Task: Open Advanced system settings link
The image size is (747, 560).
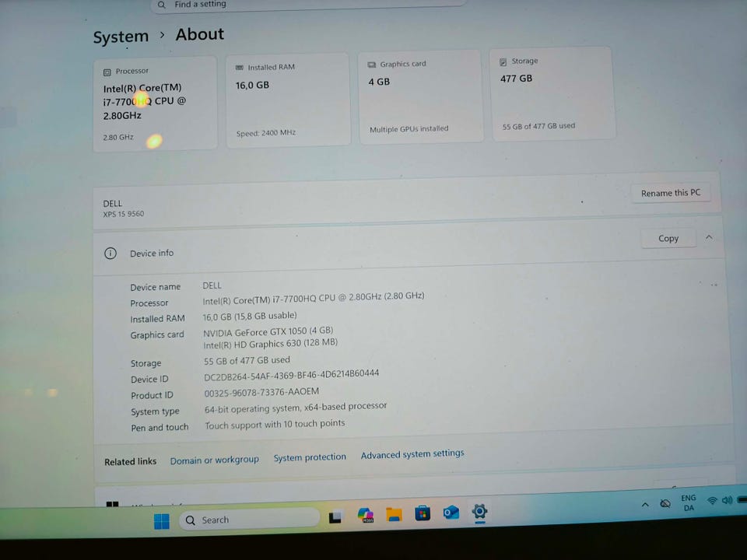Action: tap(412, 454)
